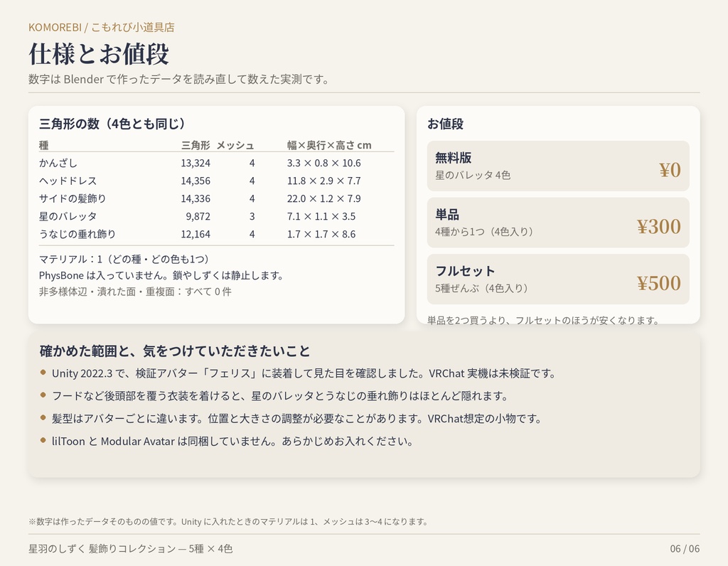Click the triangle count 13,324

coord(196,163)
